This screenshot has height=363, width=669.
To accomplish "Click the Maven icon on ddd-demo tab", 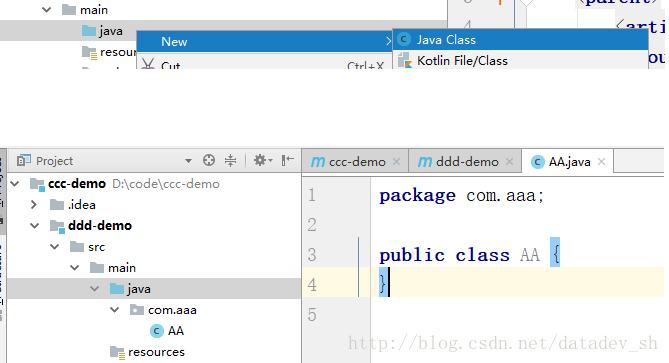I will pyautogui.click(x=425, y=162).
